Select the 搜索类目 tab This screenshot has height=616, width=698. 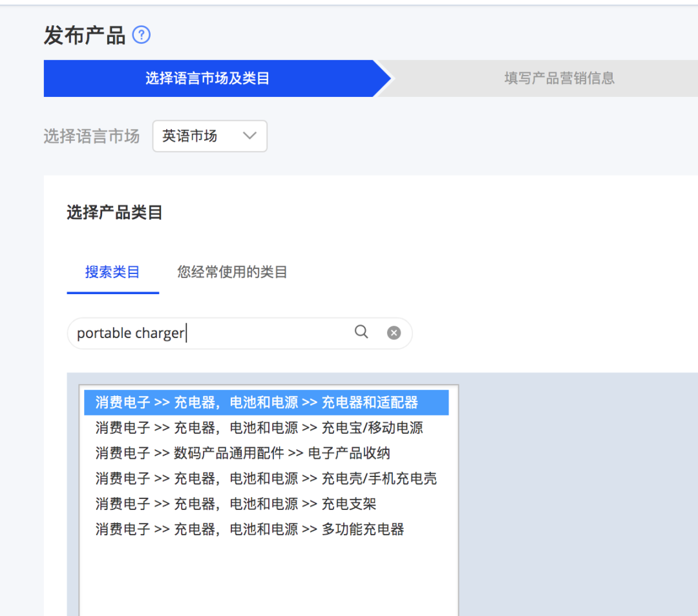pos(112,272)
